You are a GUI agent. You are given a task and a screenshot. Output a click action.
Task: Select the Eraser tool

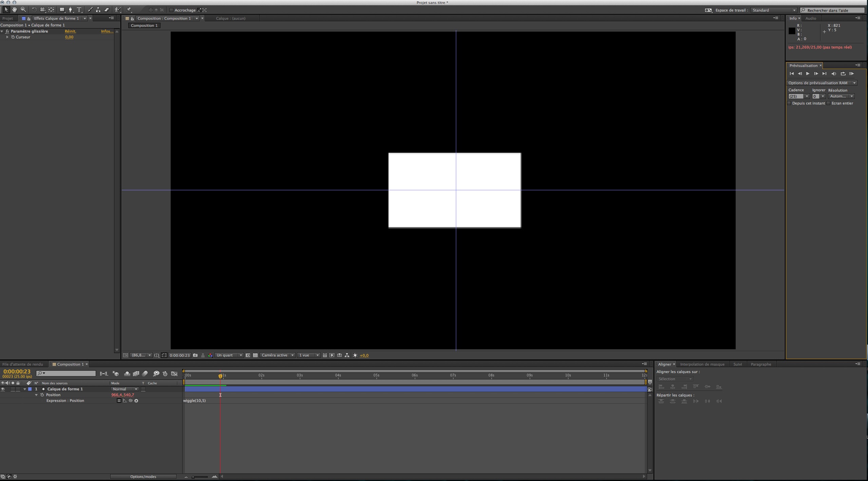pos(107,10)
